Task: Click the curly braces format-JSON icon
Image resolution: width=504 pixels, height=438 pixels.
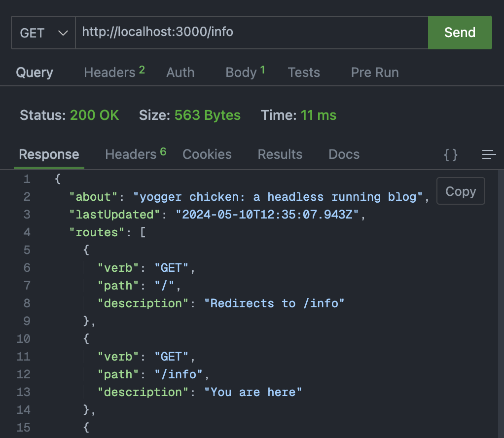Action: (x=450, y=154)
